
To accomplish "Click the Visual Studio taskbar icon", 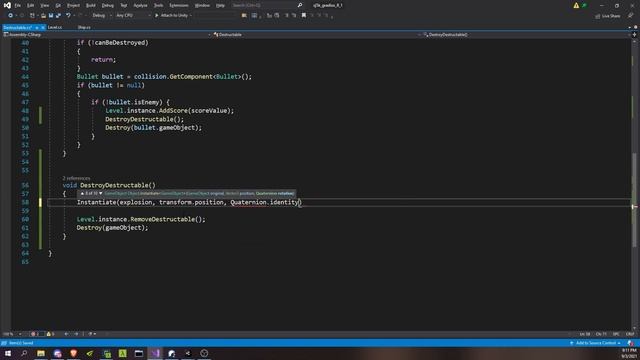I will click(155, 353).
